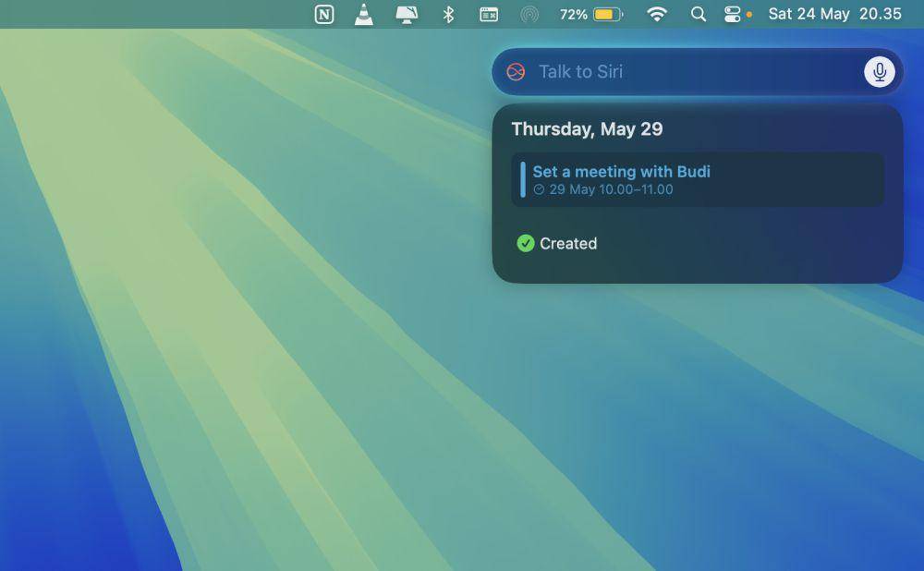The image size is (924, 571).
Task: Activate the Siri microphone button
Action: tap(880, 72)
